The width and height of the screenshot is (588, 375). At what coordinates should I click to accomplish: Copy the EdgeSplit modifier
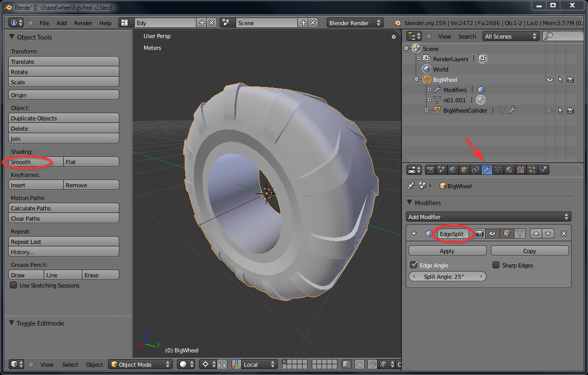tap(529, 251)
